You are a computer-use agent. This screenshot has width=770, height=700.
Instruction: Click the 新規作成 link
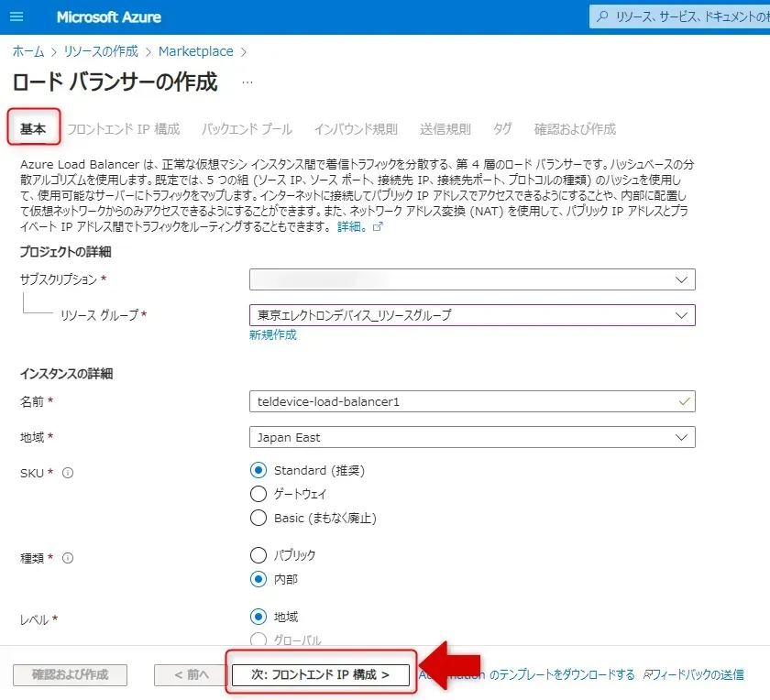pyautogui.click(x=273, y=335)
